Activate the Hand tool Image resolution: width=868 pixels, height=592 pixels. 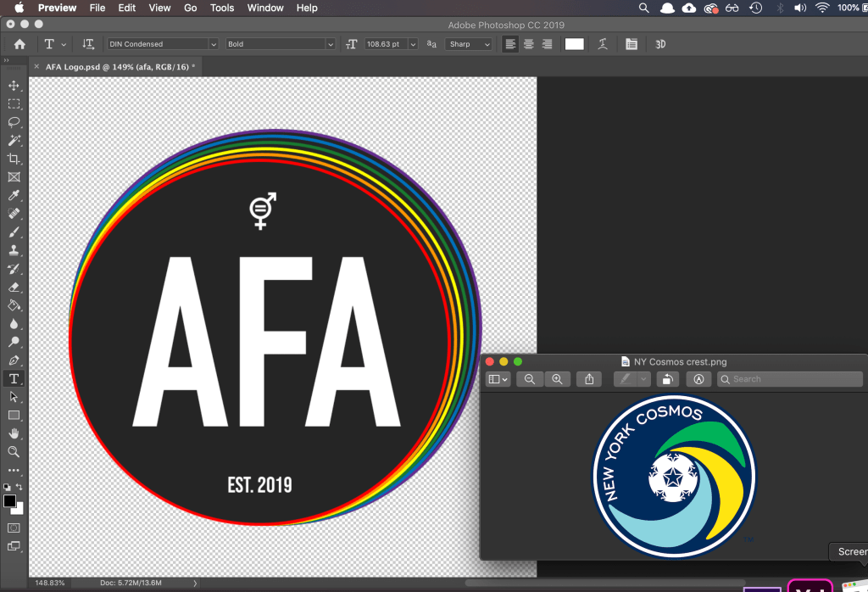pyautogui.click(x=14, y=433)
